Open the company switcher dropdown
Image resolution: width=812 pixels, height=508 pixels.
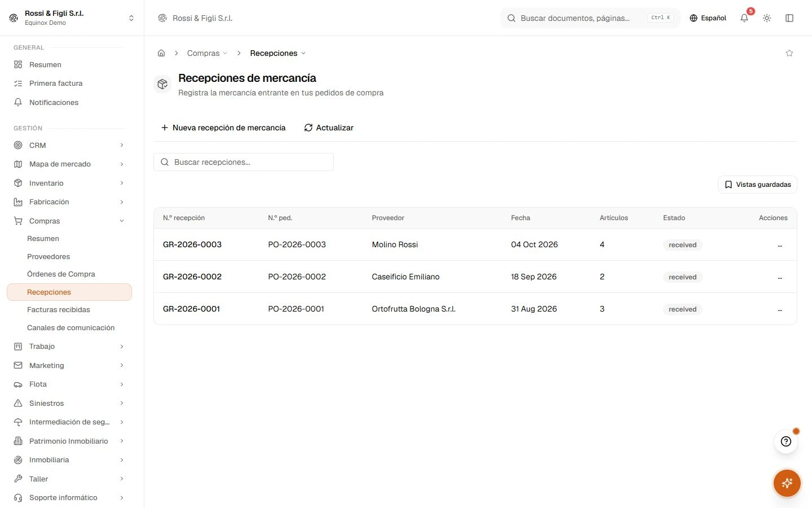tap(131, 18)
